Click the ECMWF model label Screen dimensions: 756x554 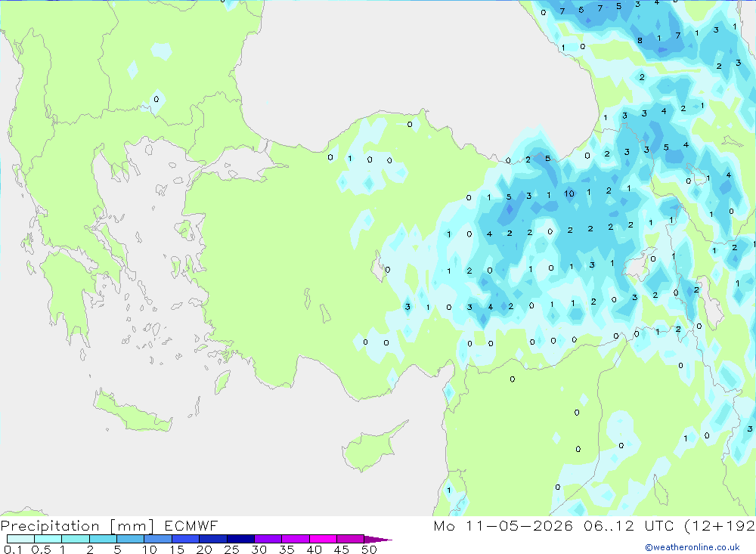191,525
